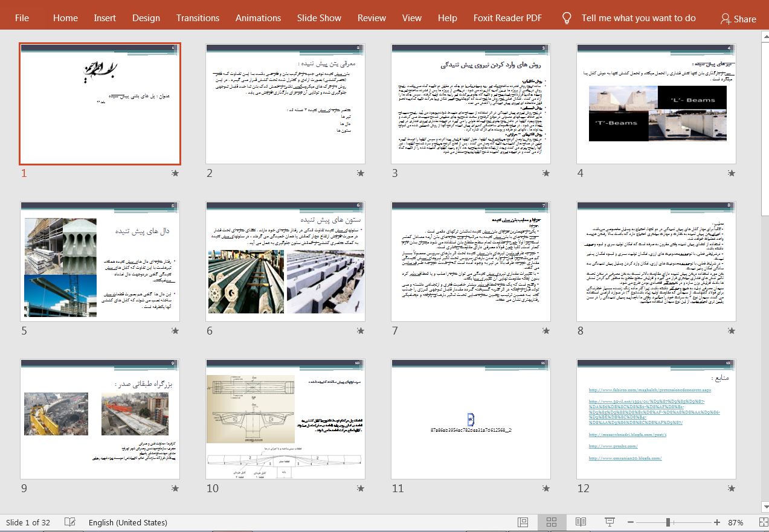Click the Share button

738,19
